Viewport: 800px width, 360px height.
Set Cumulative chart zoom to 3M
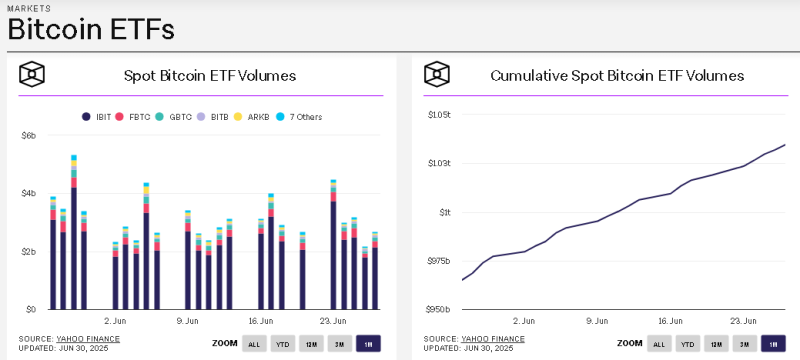click(x=745, y=344)
